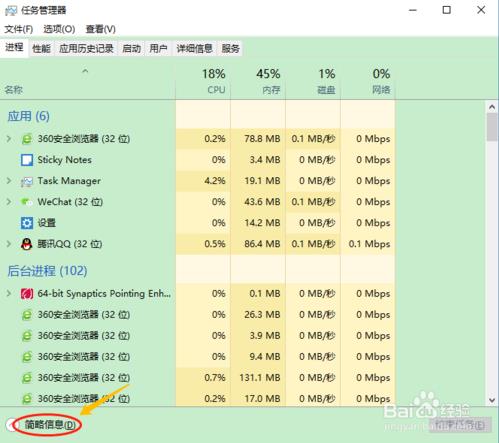This screenshot has height=443, width=499.
Task: Click the 360安全浏览器 icon in the 应用 section
Action: click(27, 139)
